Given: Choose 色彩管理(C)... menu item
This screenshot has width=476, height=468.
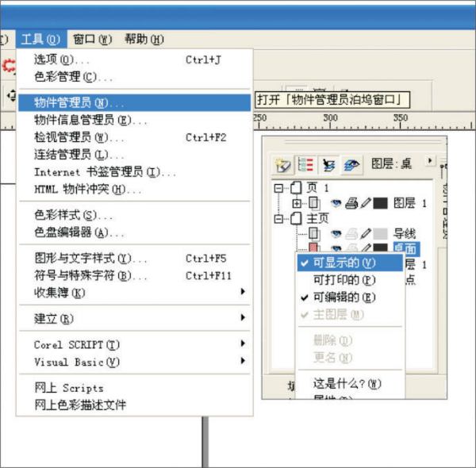Looking at the screenshot, I should coord(133,77).
